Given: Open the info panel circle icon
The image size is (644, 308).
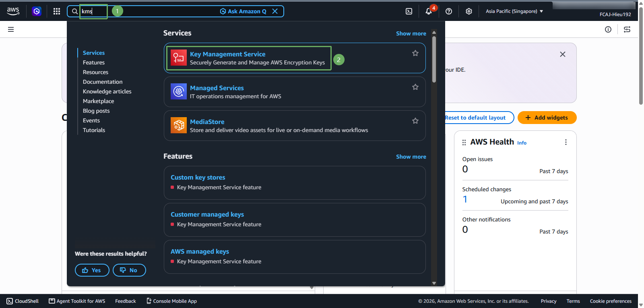Looking at the screenshot, I should pos(608,29).
